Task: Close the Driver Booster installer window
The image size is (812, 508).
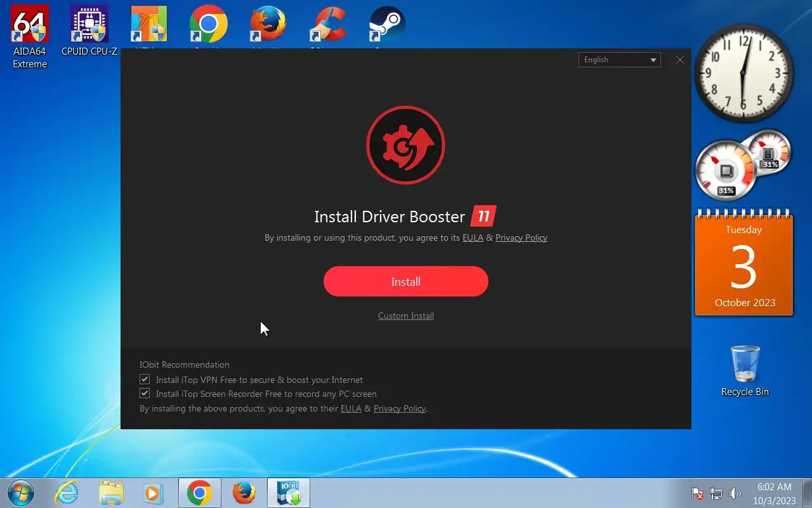Action: coord(680,60)
